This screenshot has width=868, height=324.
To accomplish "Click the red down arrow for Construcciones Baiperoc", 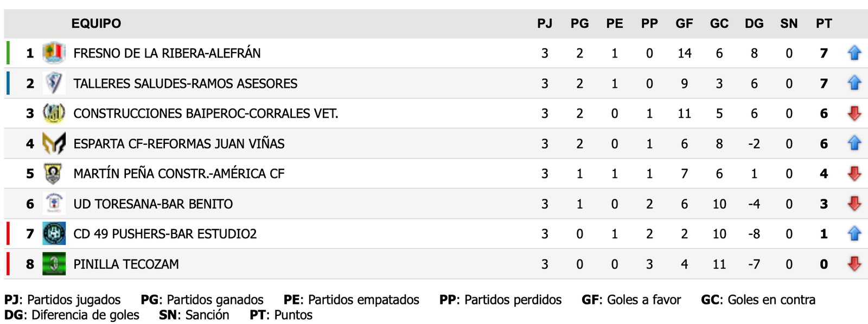I will click(x=854, y=113).
